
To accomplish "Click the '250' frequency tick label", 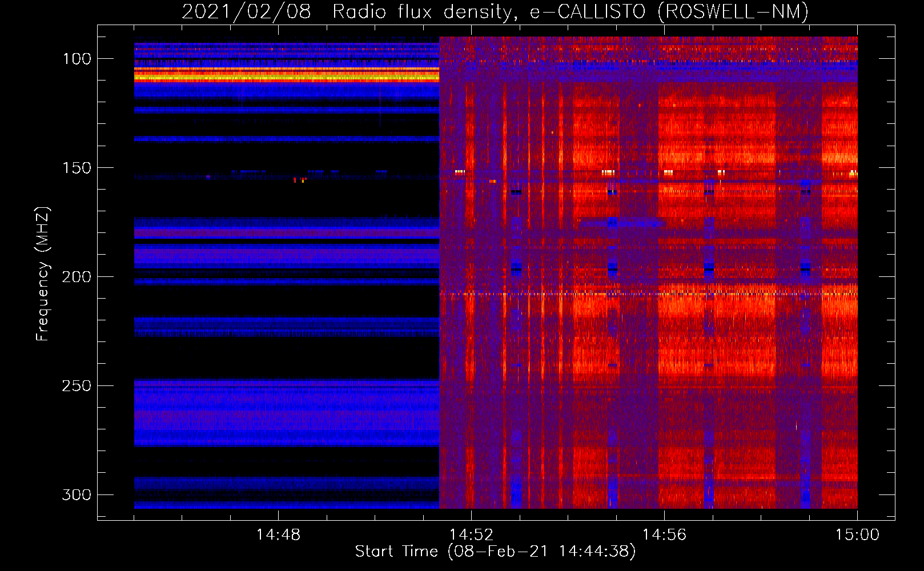I will click(77, 386).
